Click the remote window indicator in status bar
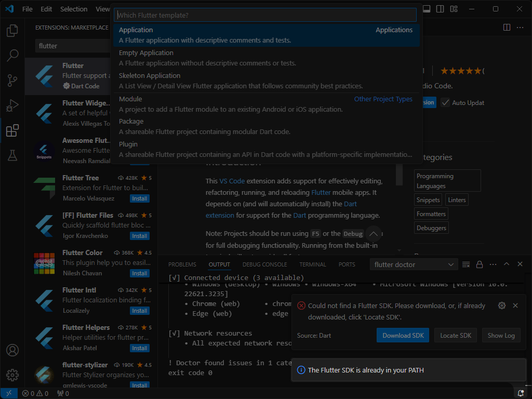 (9, 393)
